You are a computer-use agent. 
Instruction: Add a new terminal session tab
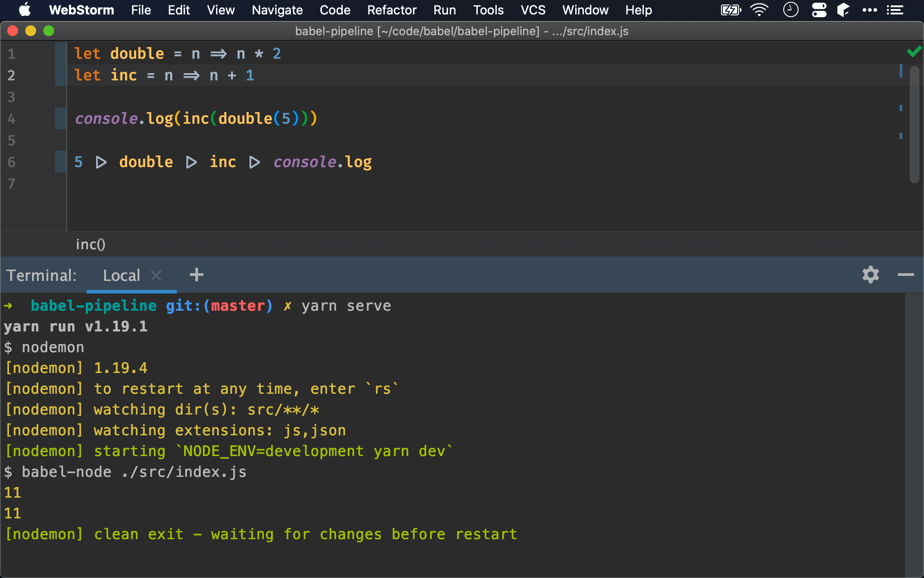[x=196, y=275]
